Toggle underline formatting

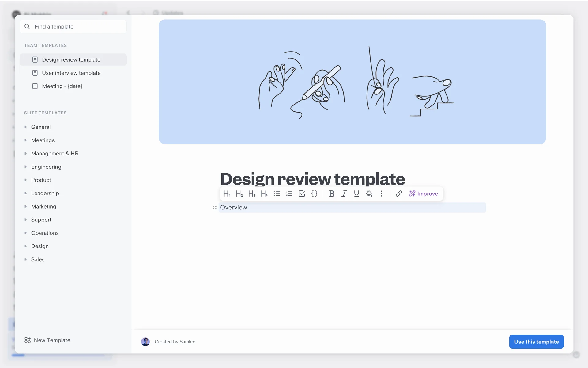(x=356, y=194)
